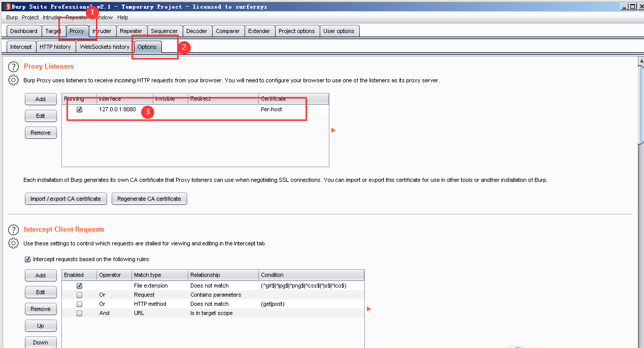Switch to the Extender tab
Screen dimensions: 644x348
[259, 31]
